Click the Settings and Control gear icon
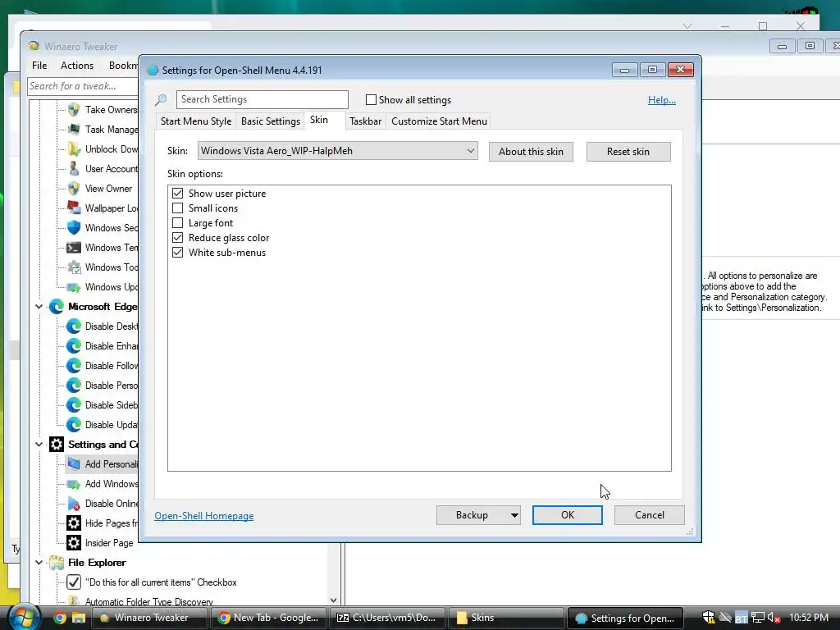Image resolution: width=840 pixels, height=630 pixels. (x=57, y=444)
